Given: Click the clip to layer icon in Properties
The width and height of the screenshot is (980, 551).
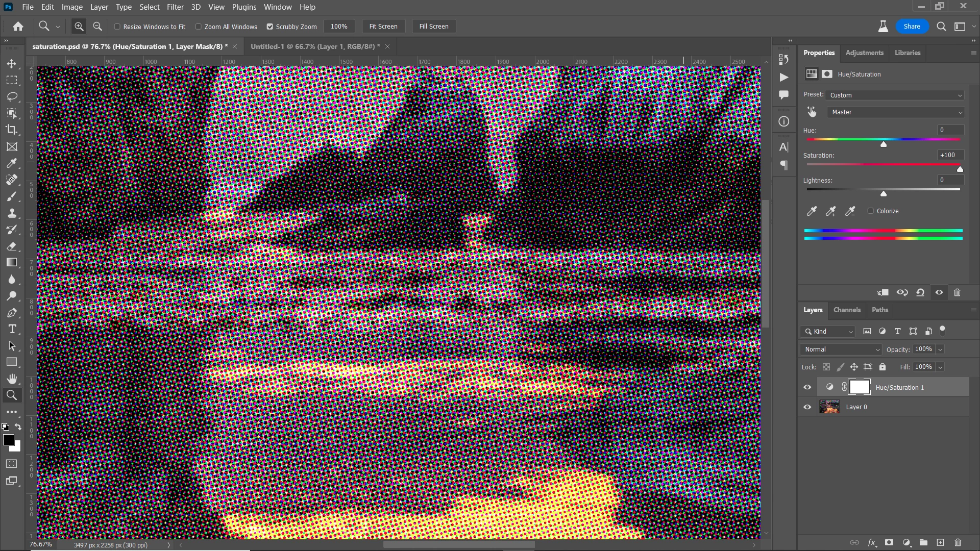Looking at the screenshot, I should coord(883,292).
